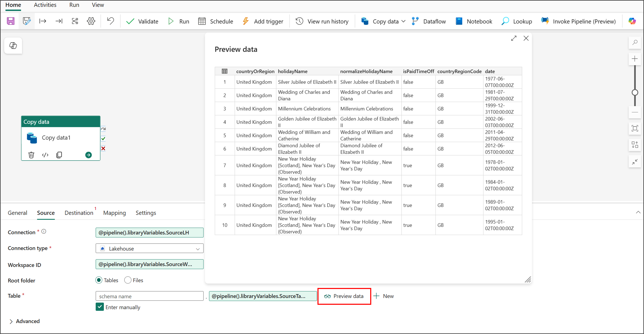Image resolution: width=644 pixels, height=334 pixels.
Task: Open the Connection type dropdown
Action: pos(149,248)
